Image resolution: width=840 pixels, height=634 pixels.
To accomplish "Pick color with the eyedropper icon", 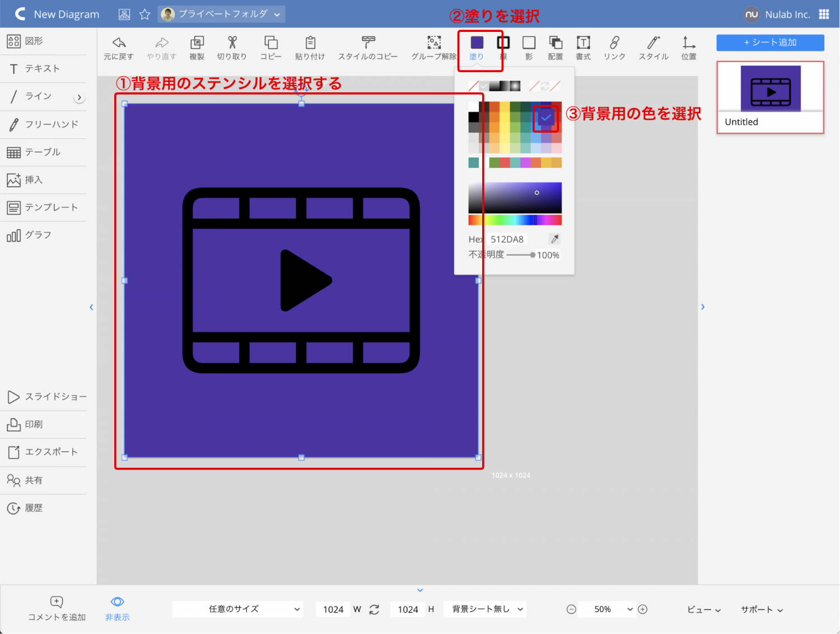I will 554,239.
